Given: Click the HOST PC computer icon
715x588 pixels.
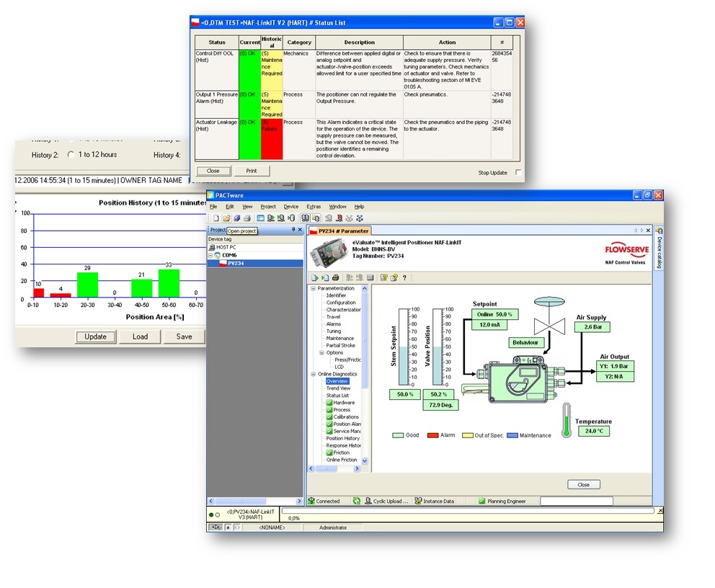Looking at the screenshot, I should point(212,247).
